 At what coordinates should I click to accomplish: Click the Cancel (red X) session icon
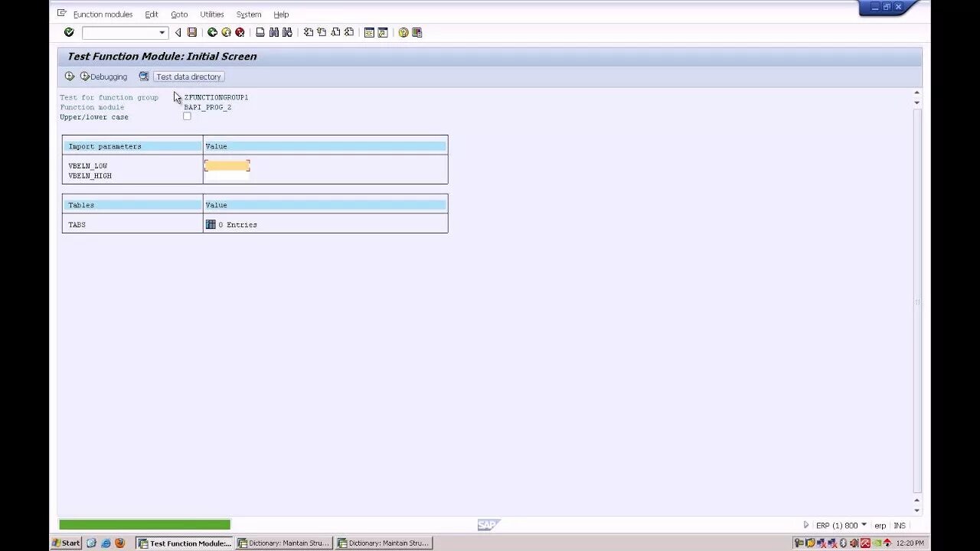[239, 32]
